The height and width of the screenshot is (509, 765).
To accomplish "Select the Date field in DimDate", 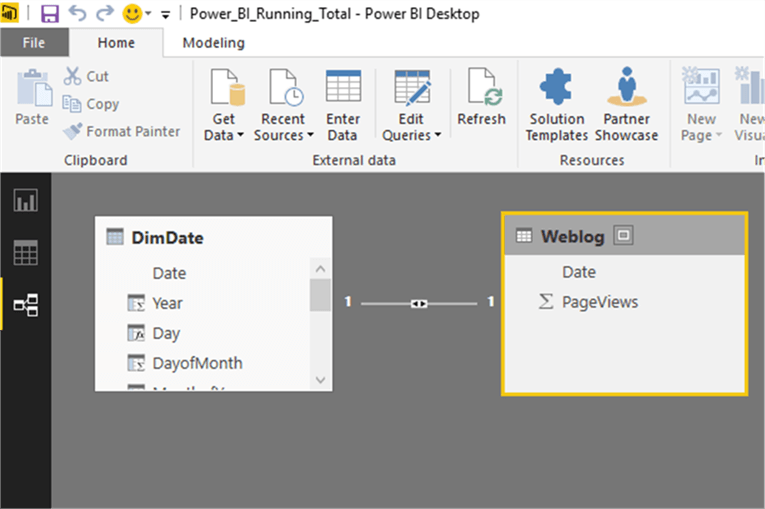I will (169, 273).
